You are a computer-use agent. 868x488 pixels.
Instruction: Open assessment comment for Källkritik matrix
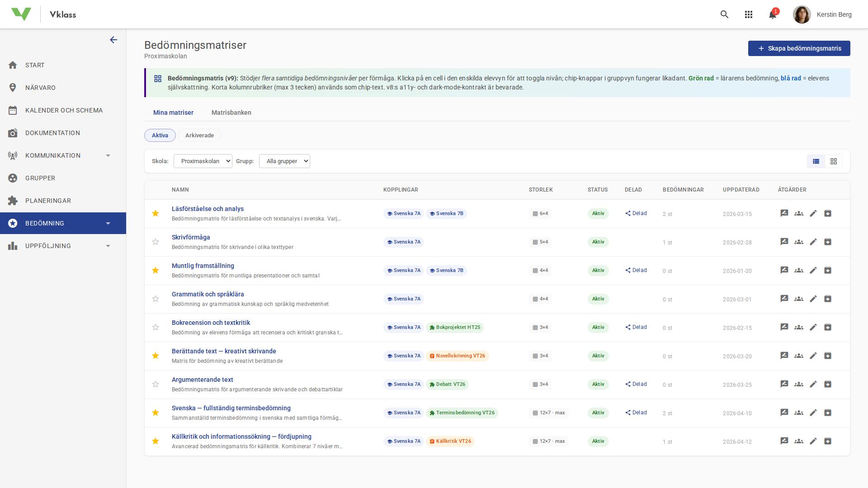point(784,441)
